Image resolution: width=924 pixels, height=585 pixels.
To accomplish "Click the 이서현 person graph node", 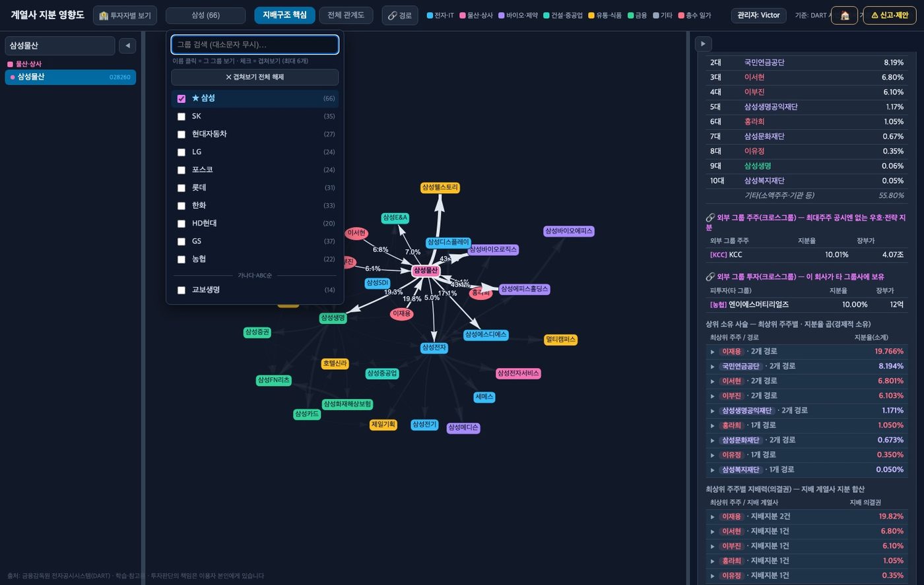I will click(x=356, y=233).
